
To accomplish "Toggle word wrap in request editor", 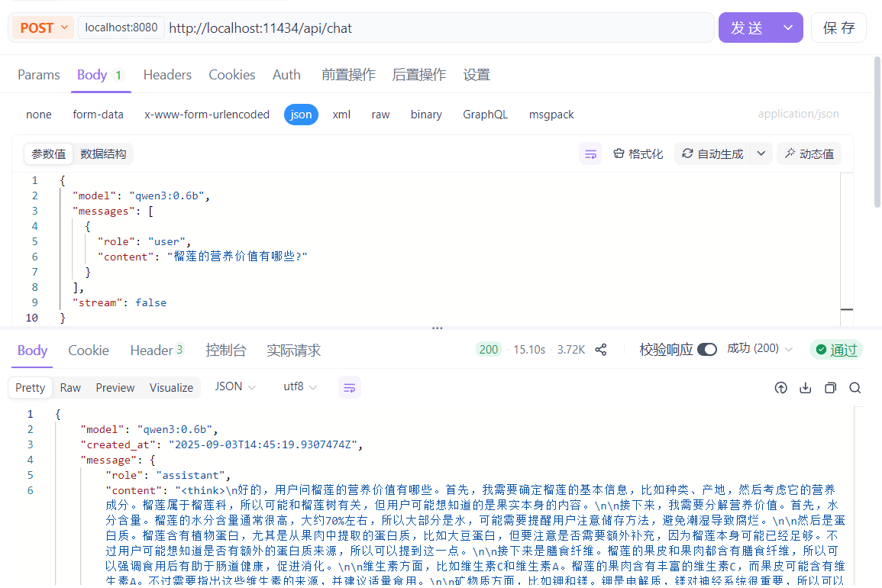I will [x=590, y=154].
